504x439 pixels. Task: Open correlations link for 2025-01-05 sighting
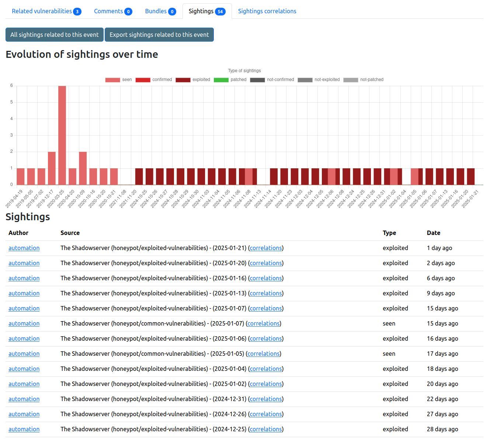[264, 354]
